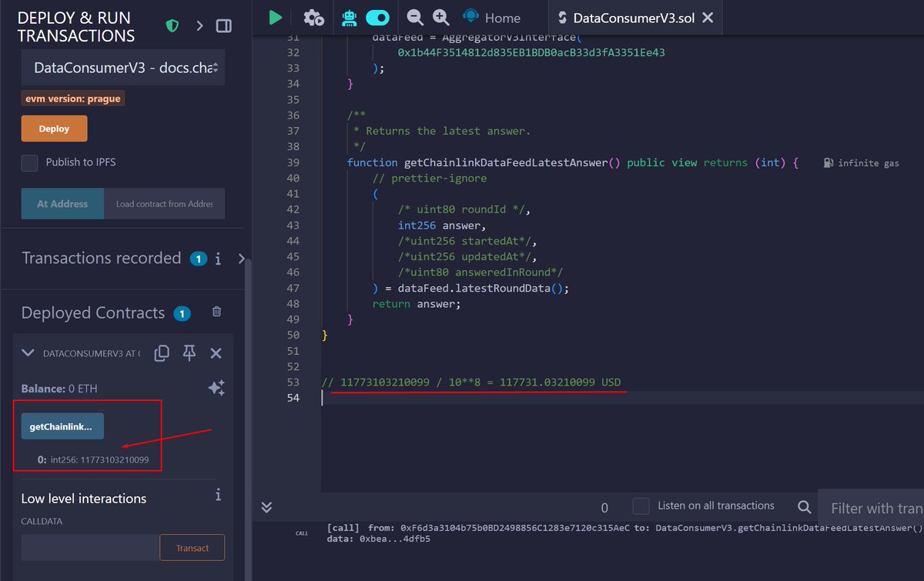Copy the deployed contract address
This screenshot has height=581, width=924.
pos(162,353)
